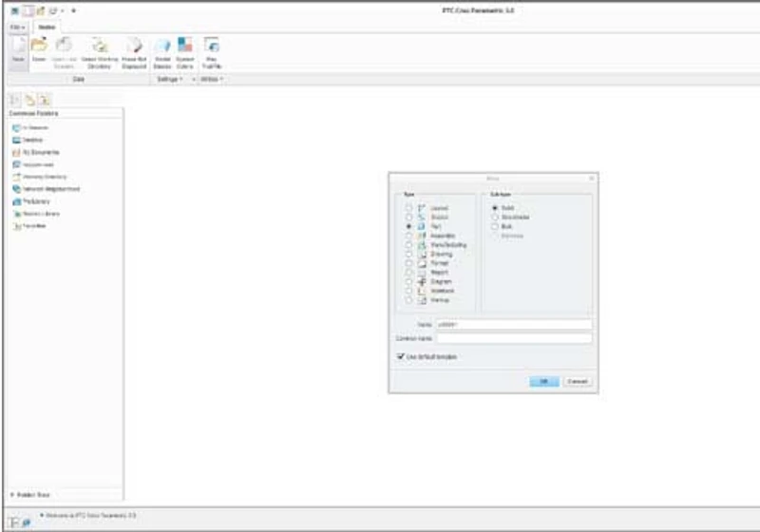Click the Name input field
The height and width of the screenshot is (532, 760).
point(514,324)
